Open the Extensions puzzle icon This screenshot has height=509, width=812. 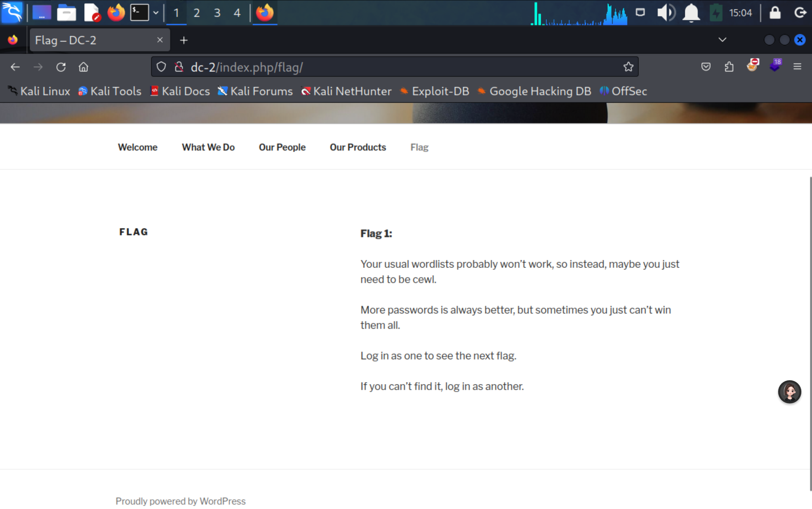tap(729, 67)
